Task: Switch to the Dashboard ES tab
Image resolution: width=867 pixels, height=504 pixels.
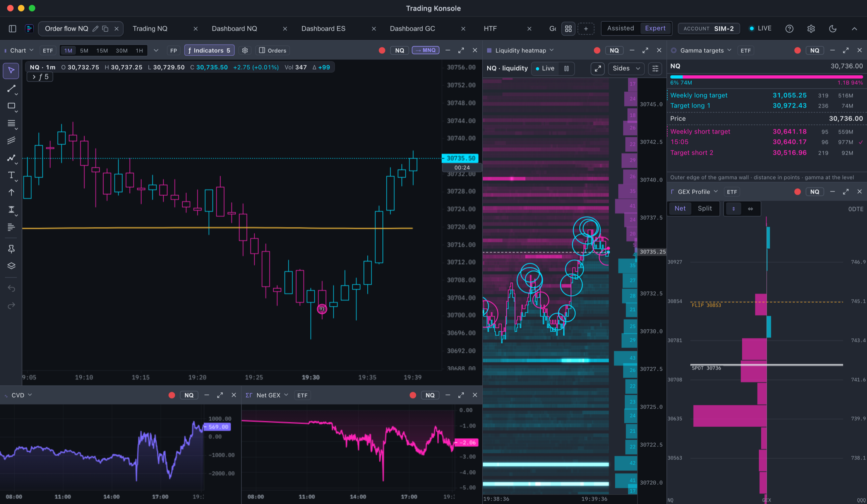Action: click(x=323, y=29)
